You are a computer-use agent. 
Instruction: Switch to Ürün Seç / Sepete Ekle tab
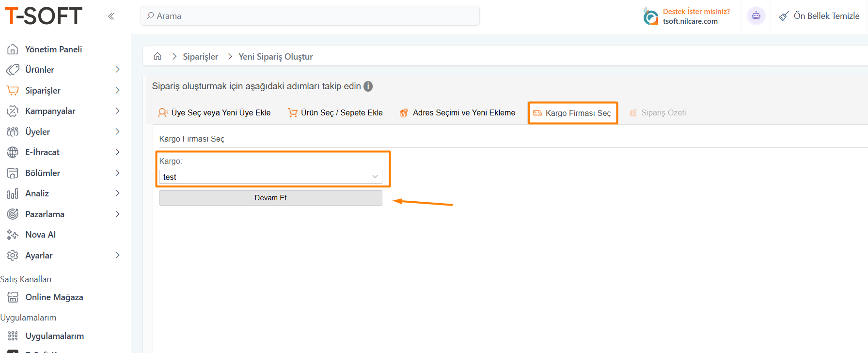pyautogui.click(x=335, y=112)
